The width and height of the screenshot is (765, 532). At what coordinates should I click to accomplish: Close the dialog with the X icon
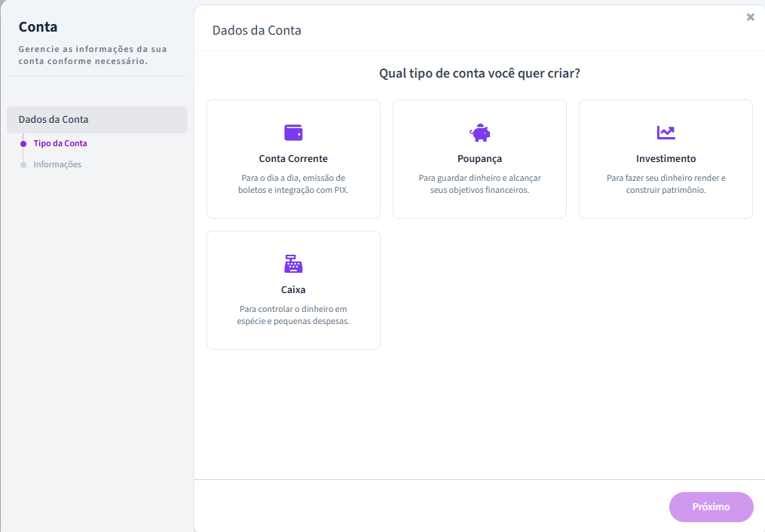[751, 17]
